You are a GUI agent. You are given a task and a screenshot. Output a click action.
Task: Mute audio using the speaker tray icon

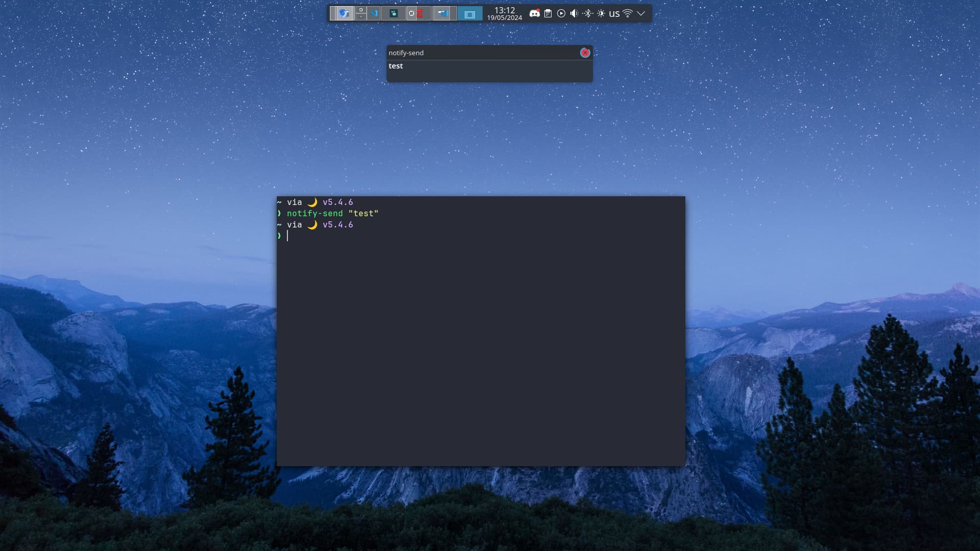pos(574,13)
